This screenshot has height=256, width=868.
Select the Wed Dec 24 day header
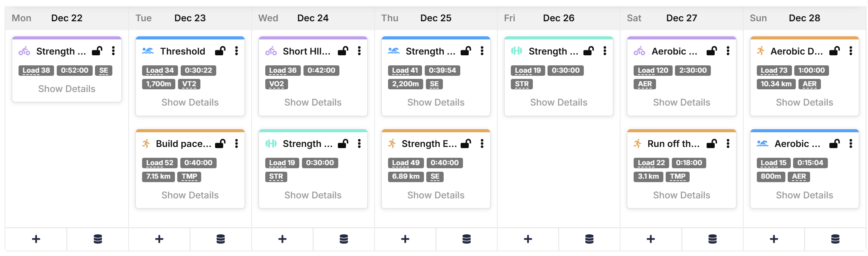tap(312, 18)
